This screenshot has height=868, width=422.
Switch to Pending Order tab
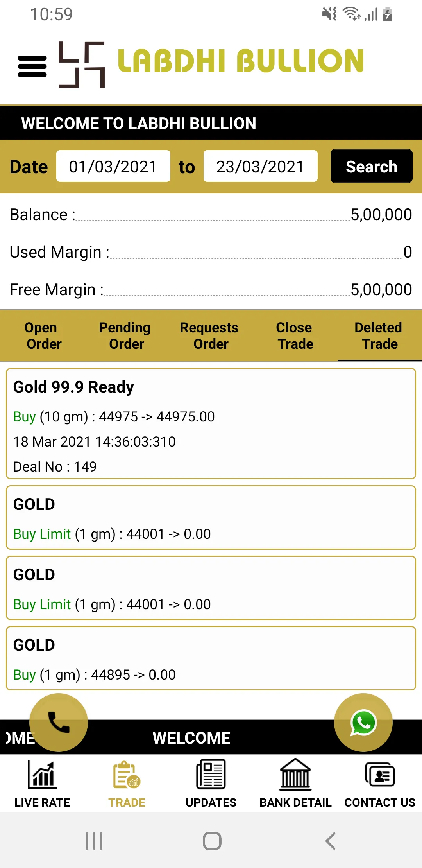(x=127, y=335)
